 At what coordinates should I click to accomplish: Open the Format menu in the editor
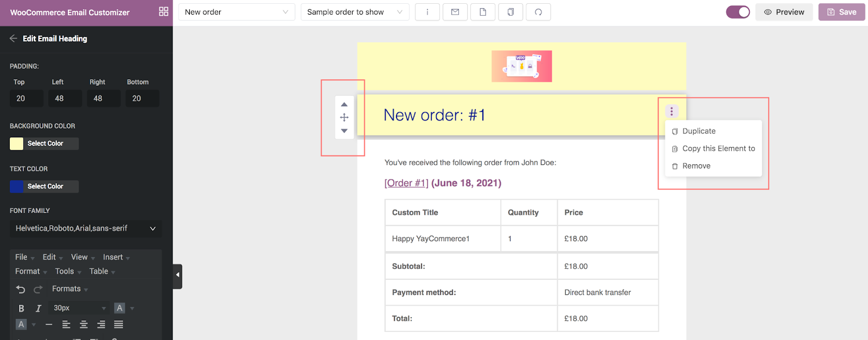(x=31, y=271)
